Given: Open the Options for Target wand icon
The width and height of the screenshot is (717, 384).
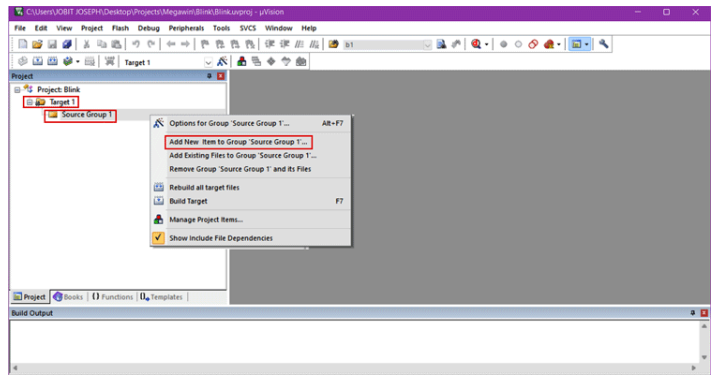Looking at the screenshot, I should (x=222, y=62).
